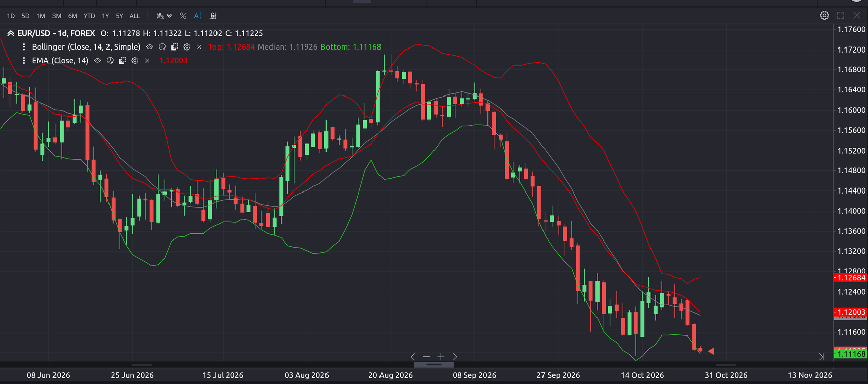Show ALL historical data range

coord(135,16)
